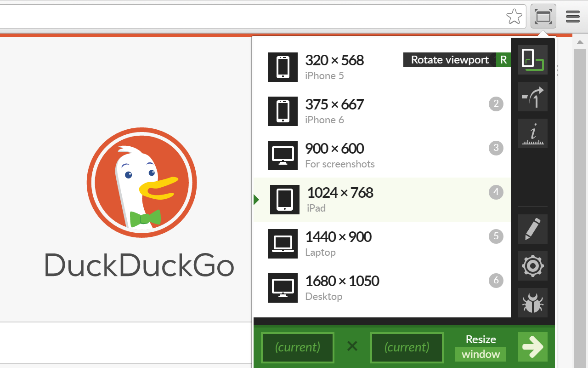The image size is (588, 368).
Task: Click the pencil icon to edit presets
Action: click(532, 229)
